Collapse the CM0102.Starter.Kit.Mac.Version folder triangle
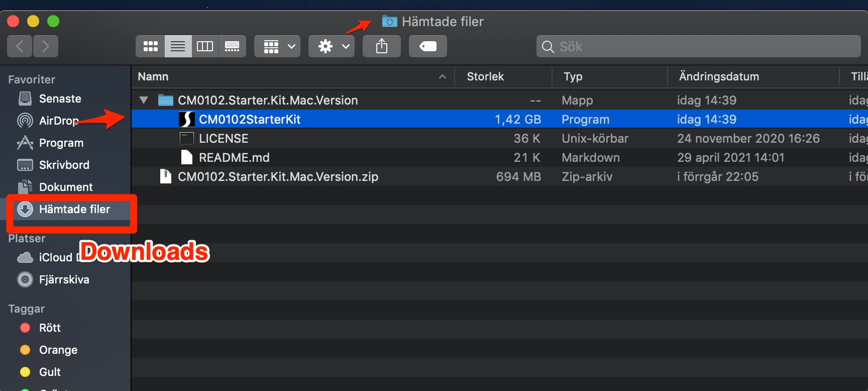 [144, 100]
